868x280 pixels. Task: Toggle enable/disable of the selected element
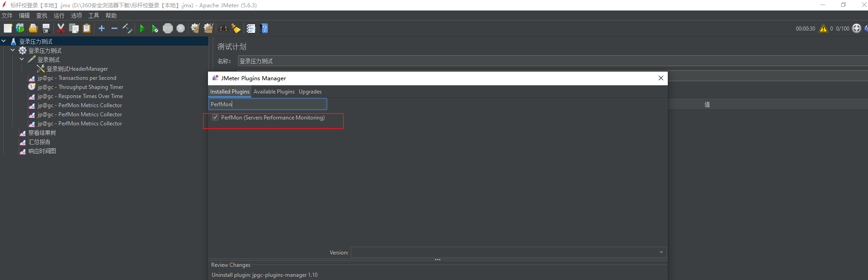(x=127, y=28)
